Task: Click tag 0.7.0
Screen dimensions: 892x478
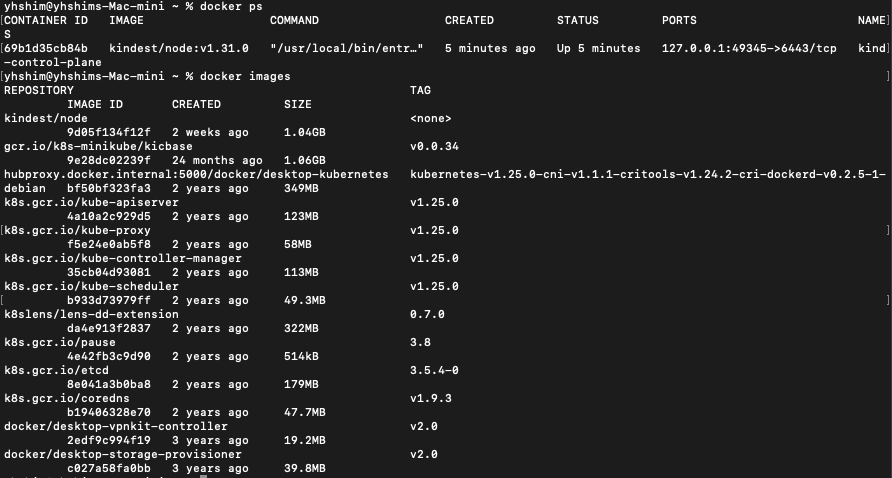Action: pyautogui.click(x=427, y=314)
